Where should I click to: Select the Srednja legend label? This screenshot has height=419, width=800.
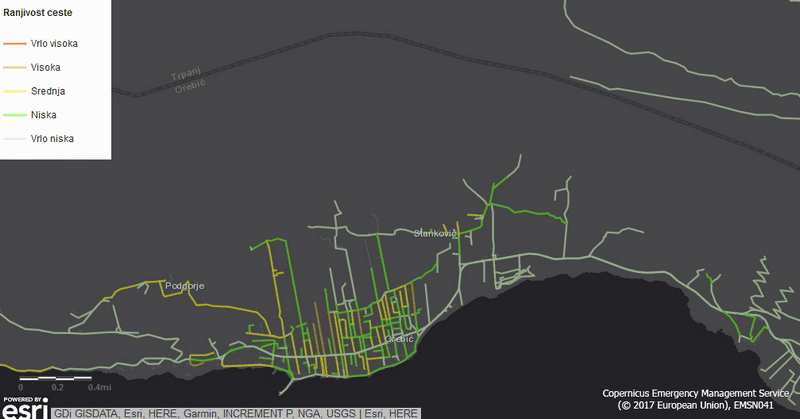point(49,91)
